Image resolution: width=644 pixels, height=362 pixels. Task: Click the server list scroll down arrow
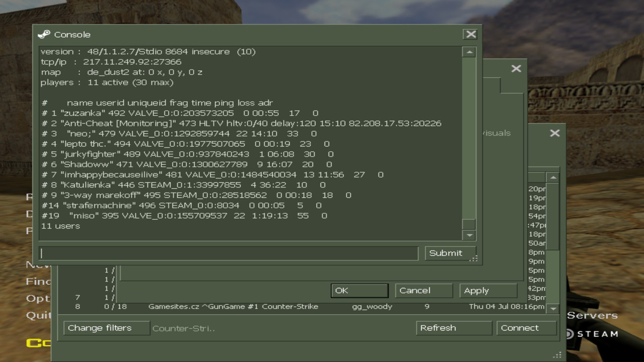553,308
